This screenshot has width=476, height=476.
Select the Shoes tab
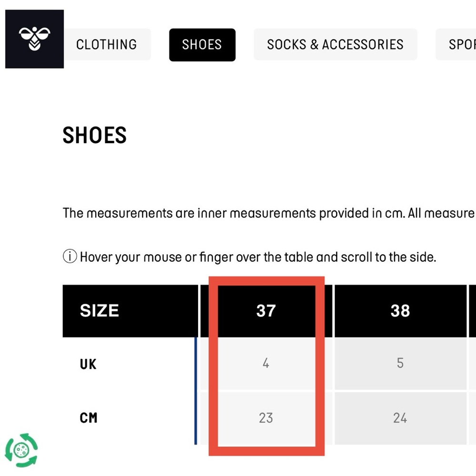[x=202, y=45]
